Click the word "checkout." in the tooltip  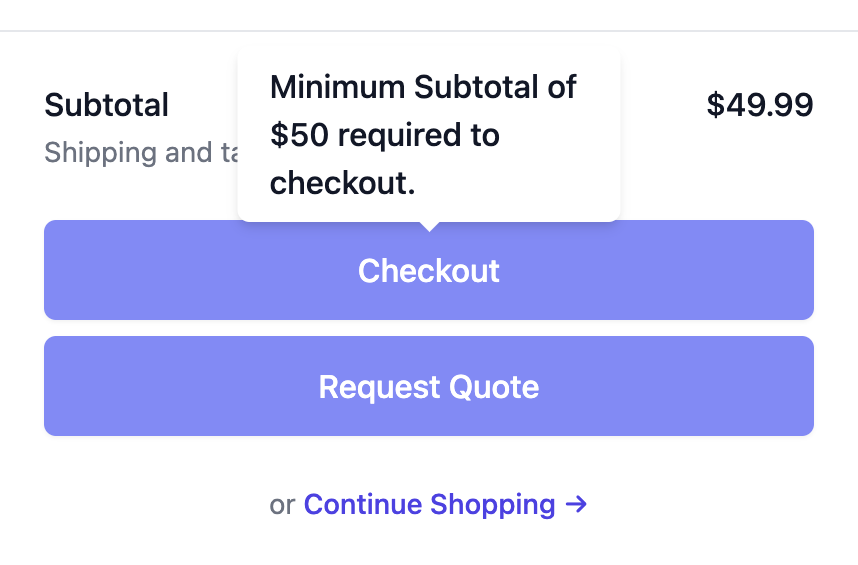coord(342,183)
